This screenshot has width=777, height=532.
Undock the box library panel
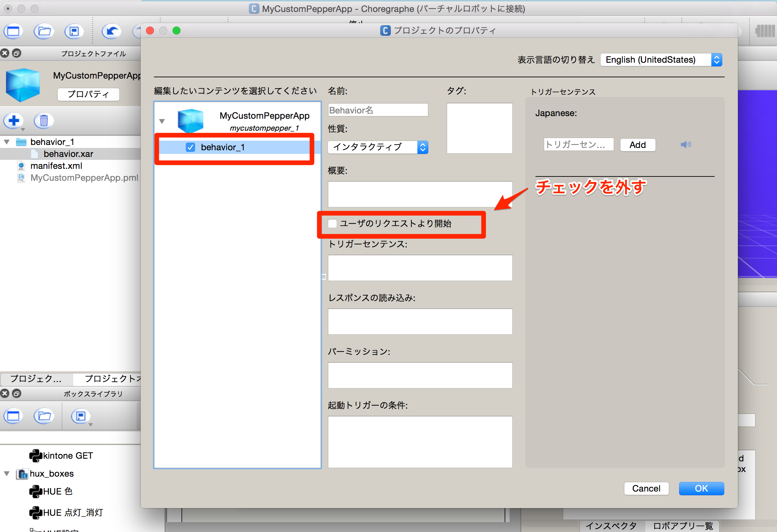pyautogui.click(x=16, y=393)
